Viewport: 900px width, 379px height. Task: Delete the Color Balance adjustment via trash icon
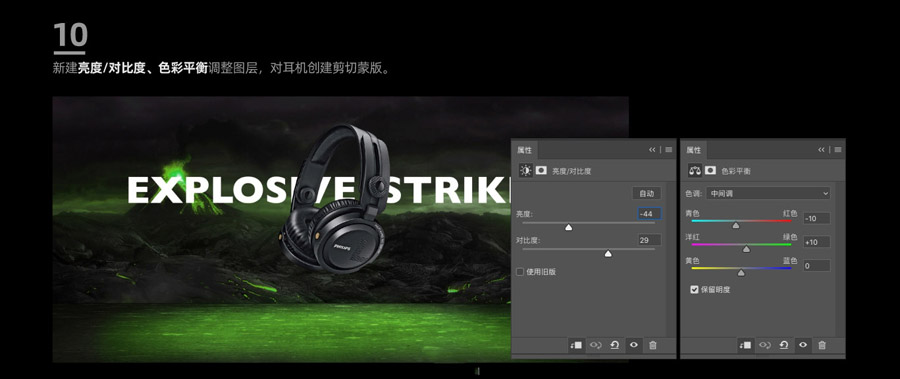[x=822, y=345]
